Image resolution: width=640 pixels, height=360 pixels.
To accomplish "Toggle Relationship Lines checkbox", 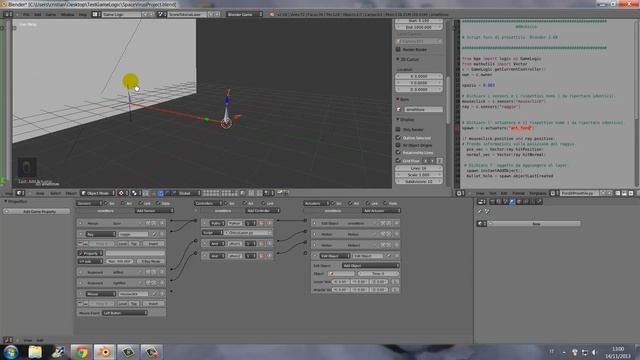I will pos(398,152).
